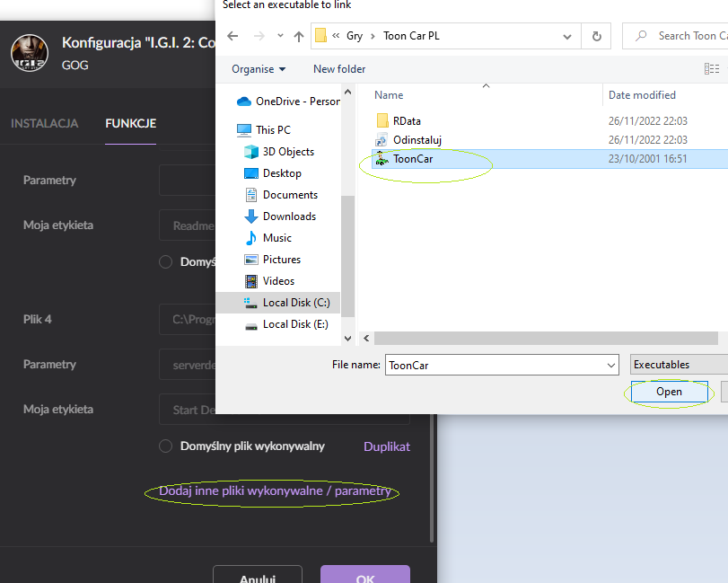This screenshot has width=728, height=583.
Task: Go up one folder level arrow
Action: 299,36
